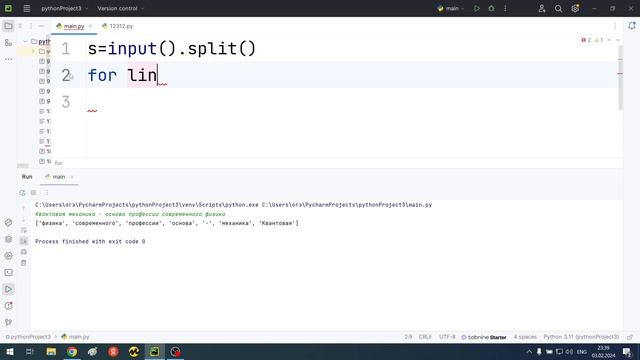Click 'Process finished with exit code 0' text
Image resolution: width=640 pixels, height=360 pixels.
click(90, 242)
